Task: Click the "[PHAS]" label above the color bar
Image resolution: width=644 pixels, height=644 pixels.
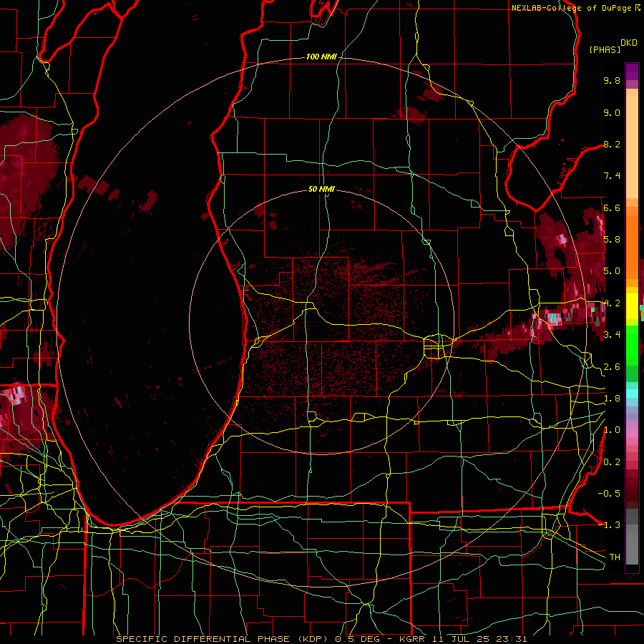Action: pyautogui.click(x=605, y=49)
